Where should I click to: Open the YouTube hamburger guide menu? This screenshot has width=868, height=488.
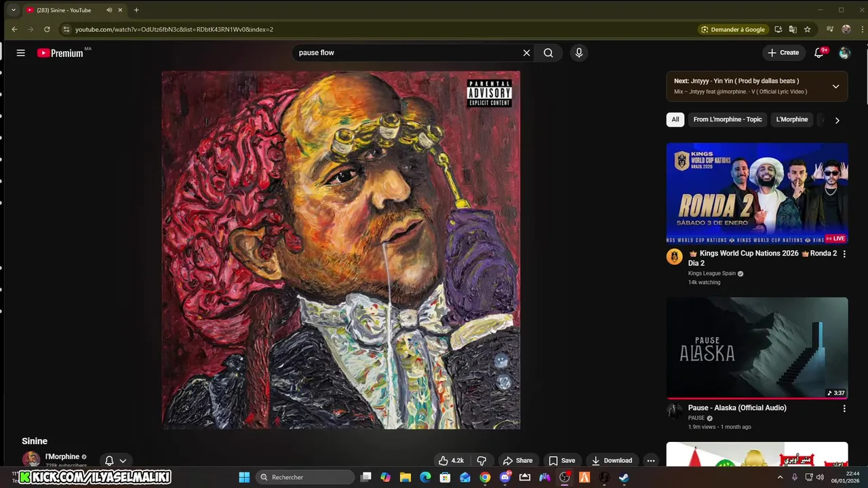coord(21,53)
